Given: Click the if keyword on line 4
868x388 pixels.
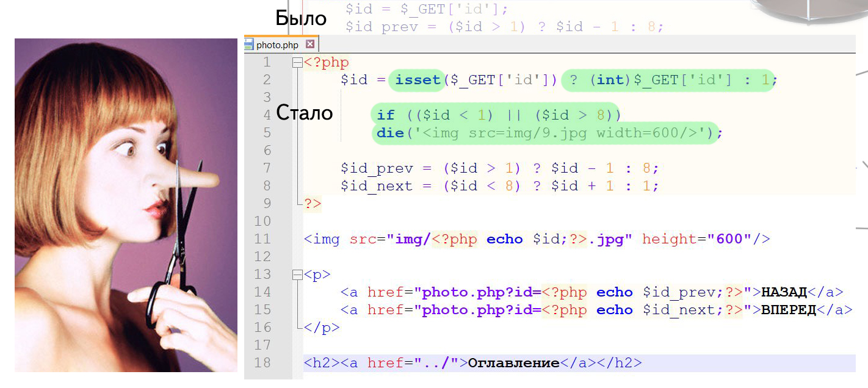Looking at the screenshot, I should click(386, 115).
